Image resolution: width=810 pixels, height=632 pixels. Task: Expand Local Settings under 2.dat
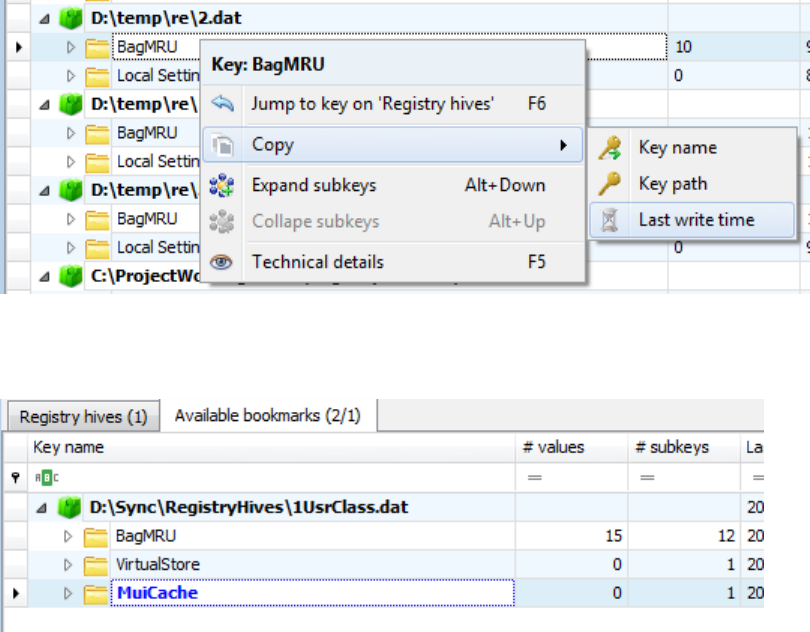tap(71, 76)
